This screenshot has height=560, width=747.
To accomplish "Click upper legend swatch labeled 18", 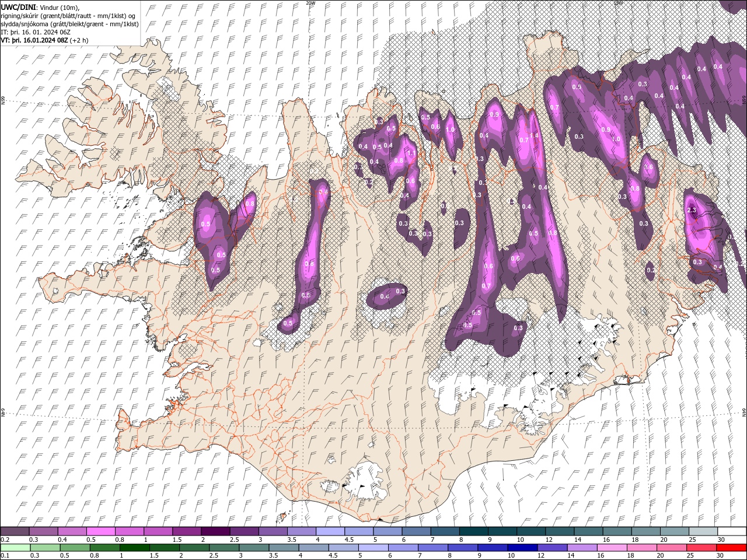I will coord(646,531).
